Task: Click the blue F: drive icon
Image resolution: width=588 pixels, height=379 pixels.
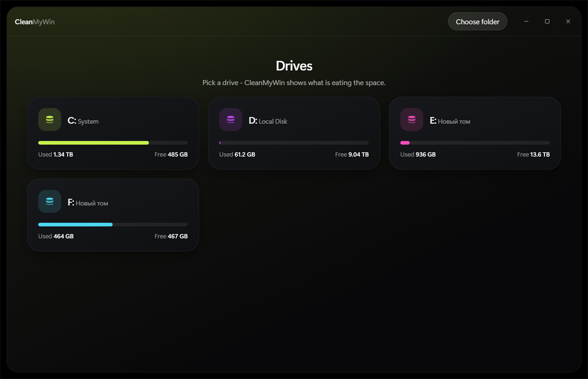Action: [x=49, y=202]
